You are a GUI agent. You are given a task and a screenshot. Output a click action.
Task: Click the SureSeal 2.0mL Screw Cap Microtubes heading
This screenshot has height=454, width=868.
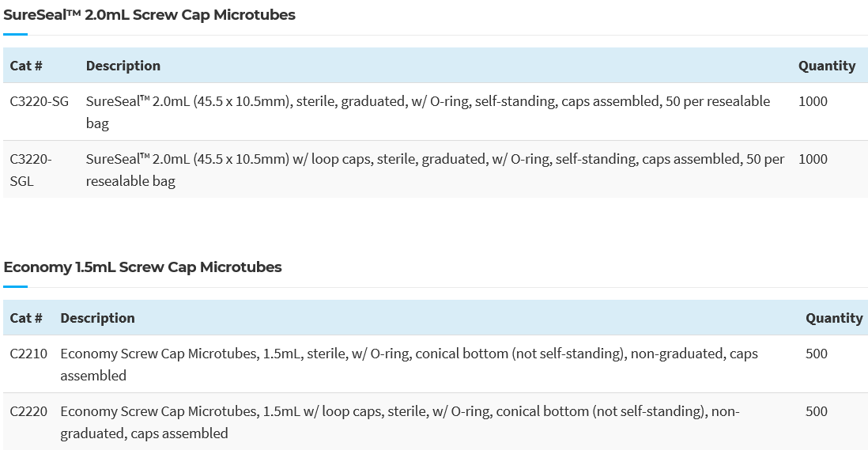pos(149,15)
